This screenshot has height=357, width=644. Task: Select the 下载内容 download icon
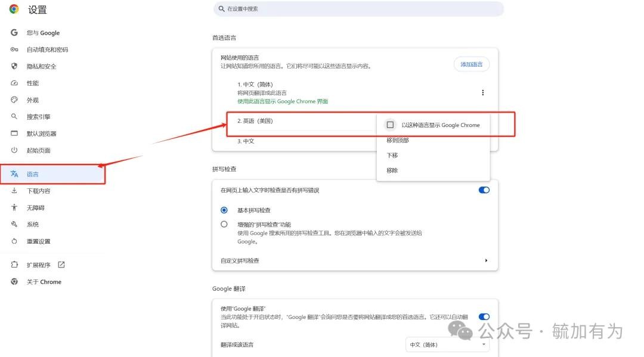point(14,191)
